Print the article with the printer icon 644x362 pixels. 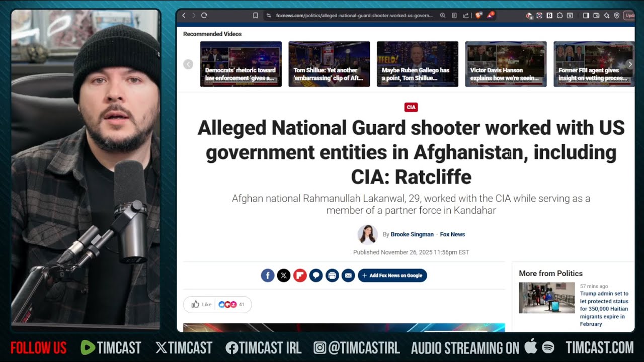coord(332,276)
